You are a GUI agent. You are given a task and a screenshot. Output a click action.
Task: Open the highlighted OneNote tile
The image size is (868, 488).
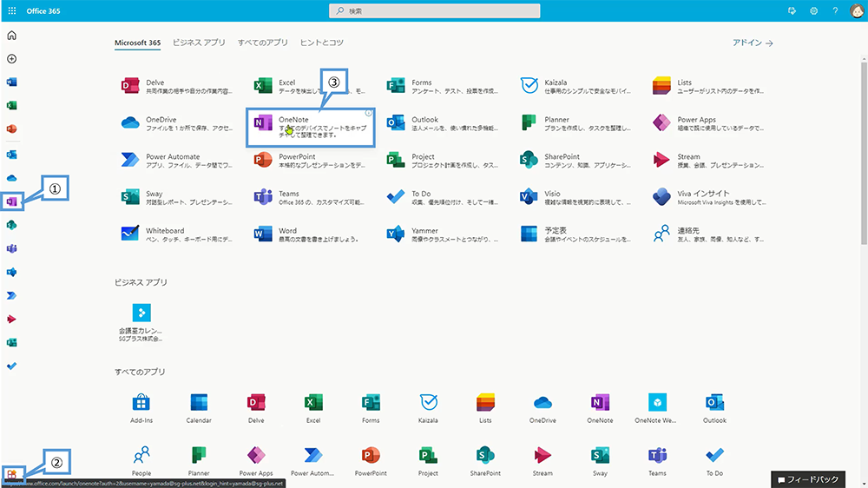pos(311,128)
